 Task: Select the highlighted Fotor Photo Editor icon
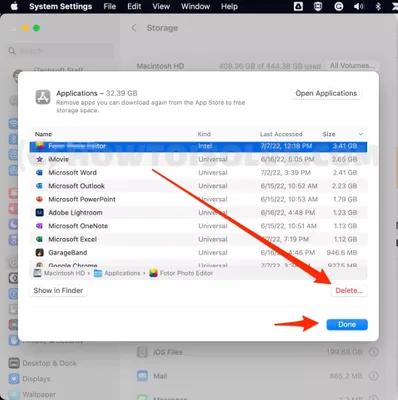(x=39, y=146)
